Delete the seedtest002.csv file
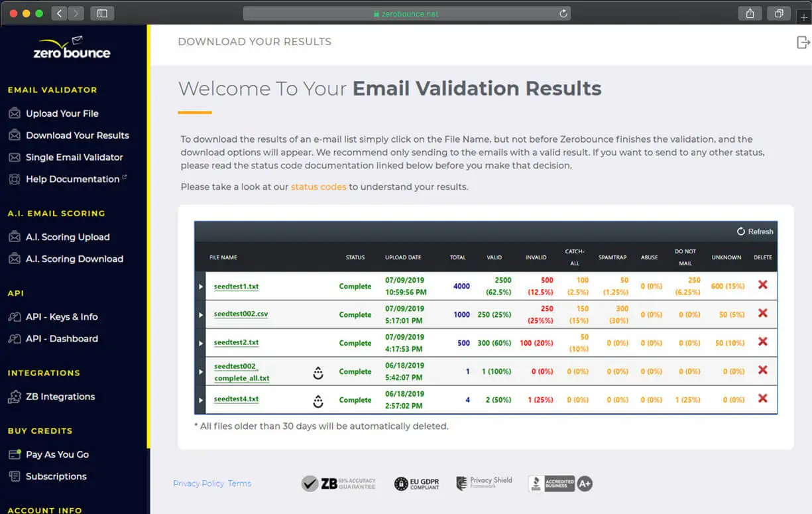The height and width of the screenshot is (514, 812). [x=763, y=313]
